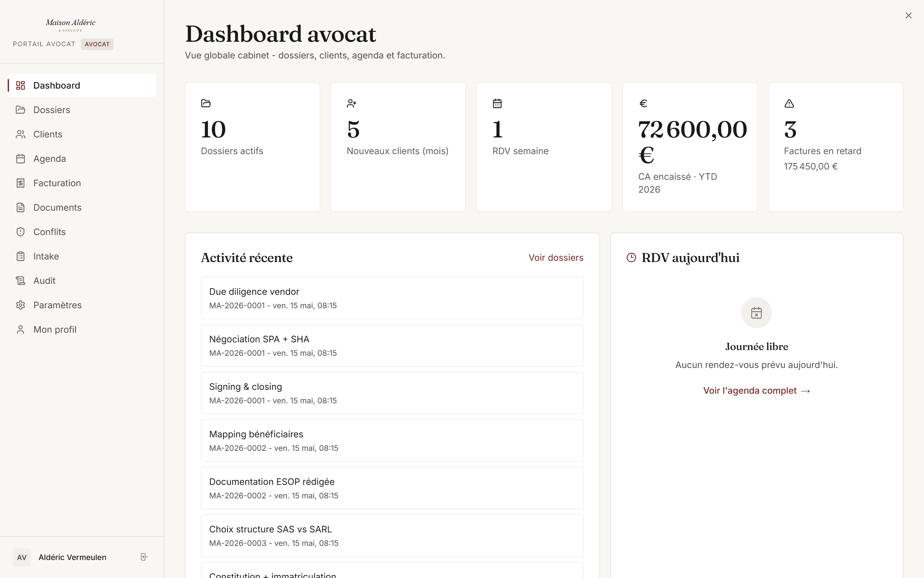This screenshot has width=924, height=578.
Task: Open the Dashboard menu item
Action: pos(82,85)
